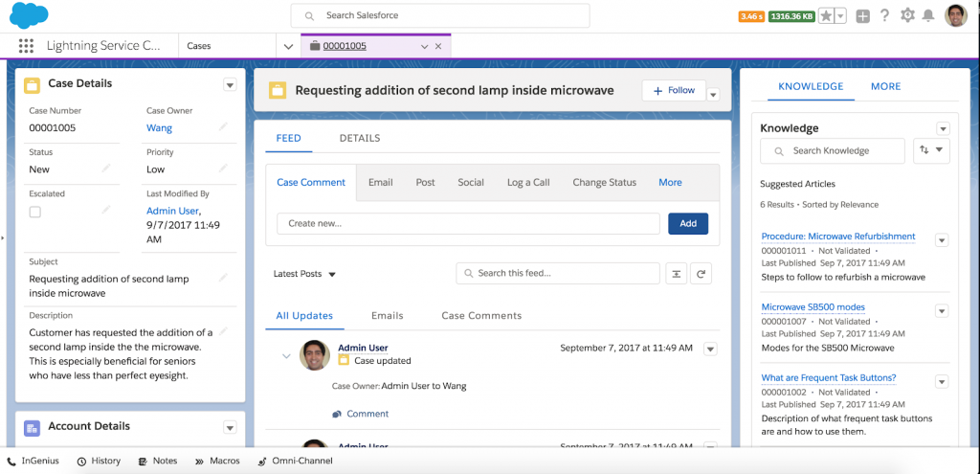Open Macros utility in footer
The image size is (980, 474).
217,461
